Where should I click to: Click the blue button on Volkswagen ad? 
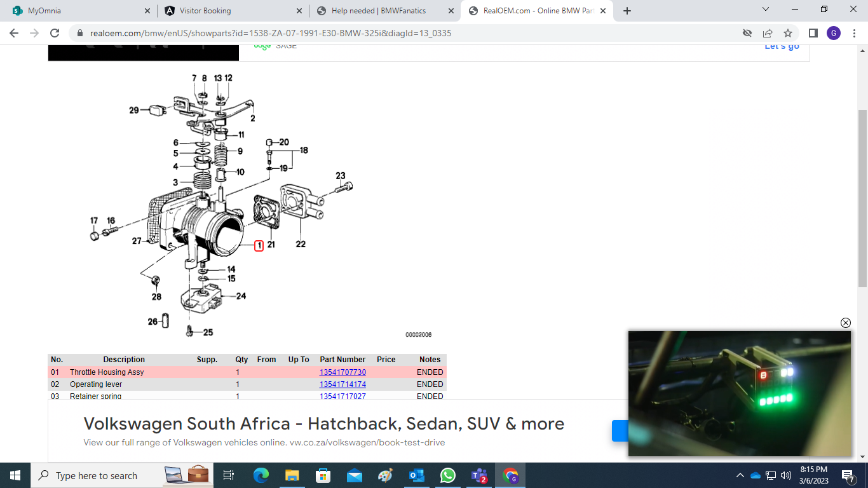tap(620, 430)
